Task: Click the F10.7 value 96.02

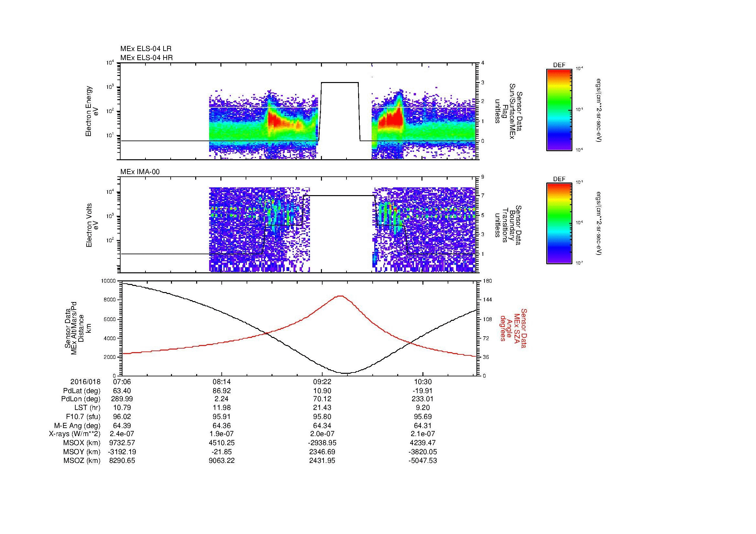Action: coord(122,417)
